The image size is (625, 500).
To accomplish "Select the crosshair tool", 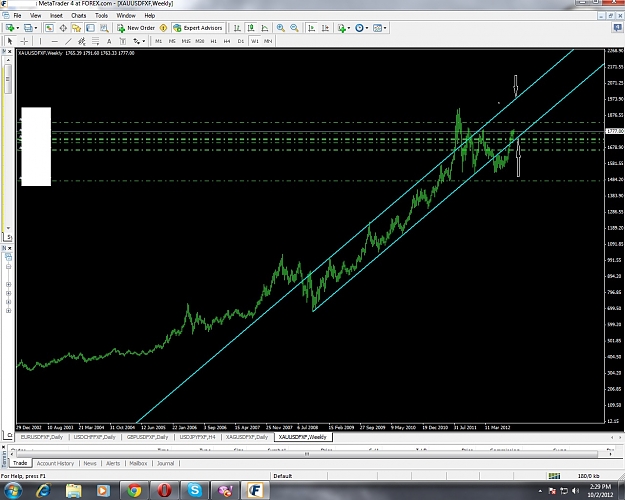I will [24, 41].
